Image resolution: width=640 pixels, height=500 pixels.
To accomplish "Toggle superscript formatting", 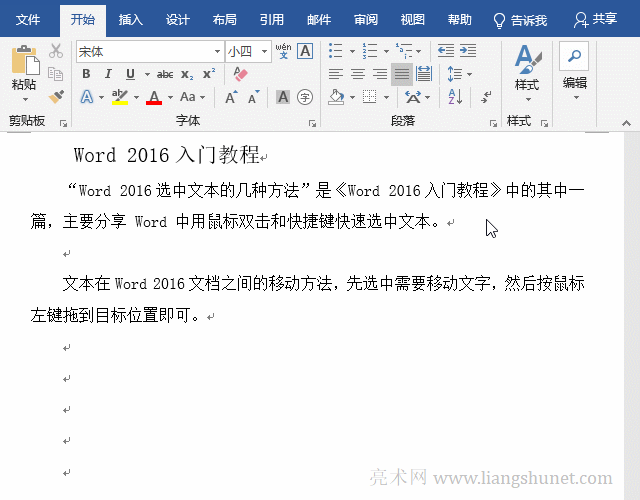I will coord(209,74).
